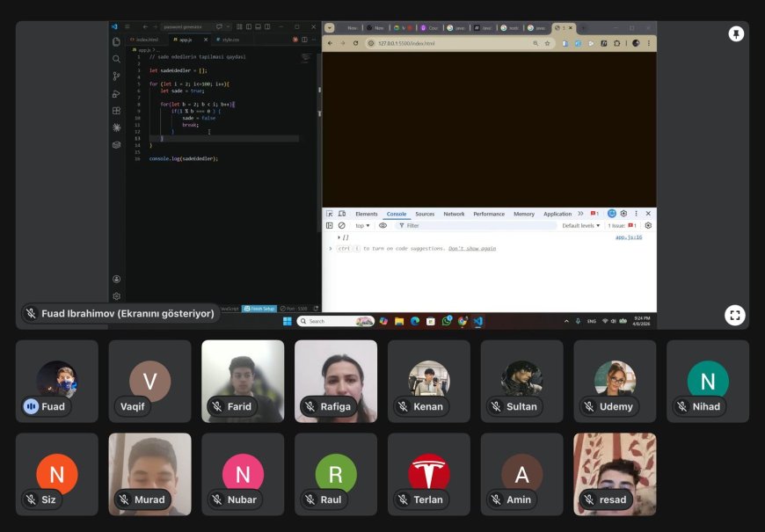Open WhatsApp from the taskbar
The width and height of the screenshot is (765, 532).
[x=447, y=321]
